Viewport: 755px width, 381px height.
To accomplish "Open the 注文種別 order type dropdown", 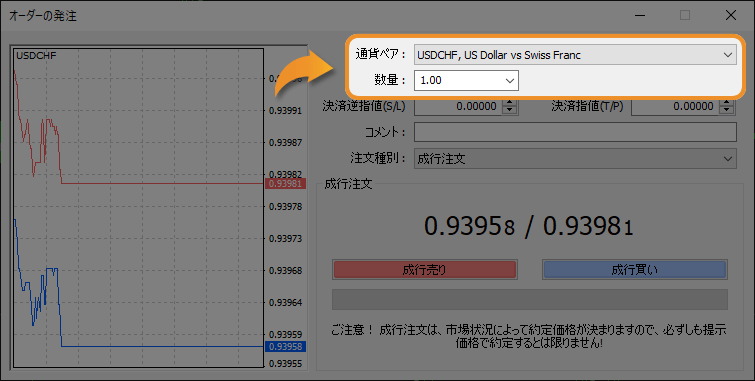I will tap(575, 158).
